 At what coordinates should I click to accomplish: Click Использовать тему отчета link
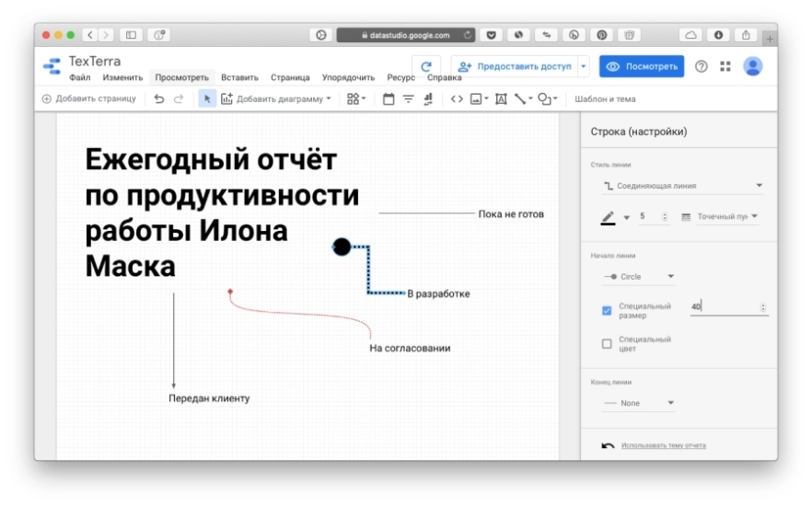(x=664, y=445)
